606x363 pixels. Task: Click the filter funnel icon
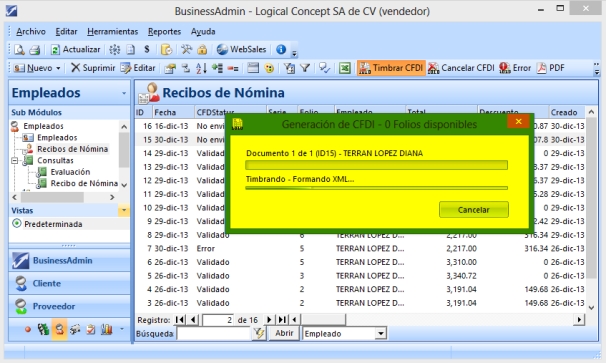(305, 68)
